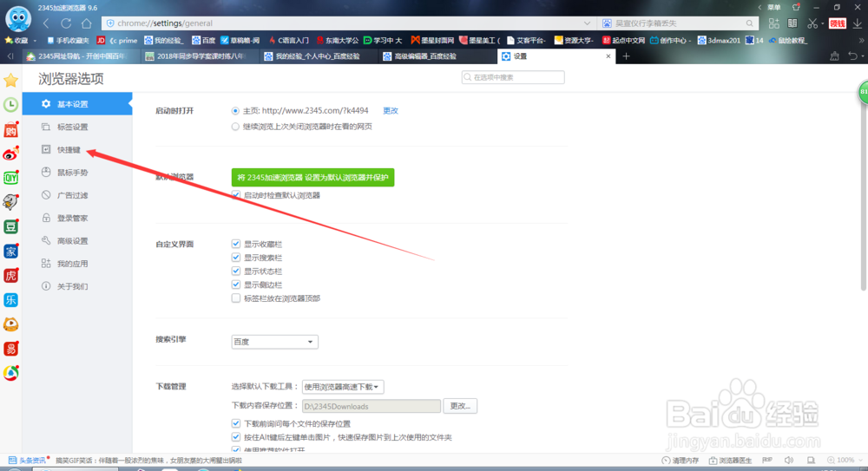Viewport: 868px width, 471px height.
Task: Open favorites star in the sidebar
Action: (10, 81)
